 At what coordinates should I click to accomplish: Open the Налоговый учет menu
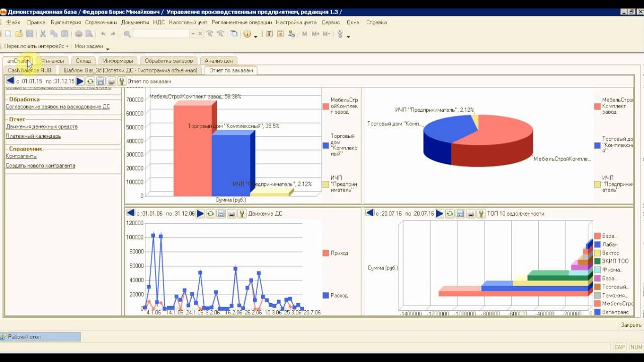pos(188,22)
